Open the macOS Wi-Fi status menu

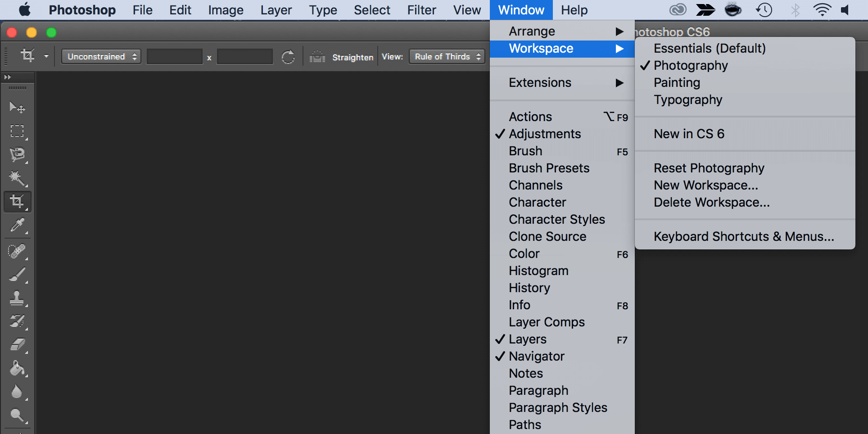[x=822, y=10]
